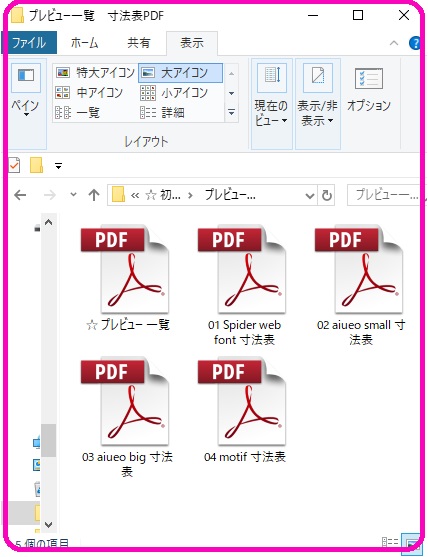Switch to details view via status bar icon
The height and width of the screenshot is (557, 428).
(390, 542)
